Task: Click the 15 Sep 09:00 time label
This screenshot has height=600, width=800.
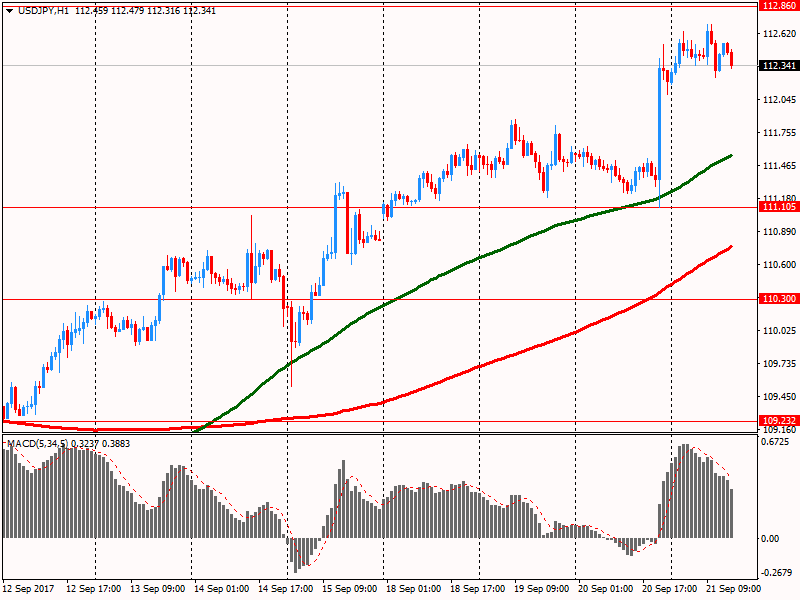Action: click(349, 588)
